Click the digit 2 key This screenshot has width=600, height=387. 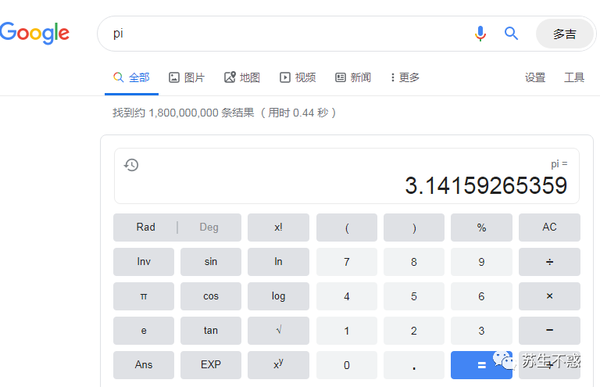(414, 331)
